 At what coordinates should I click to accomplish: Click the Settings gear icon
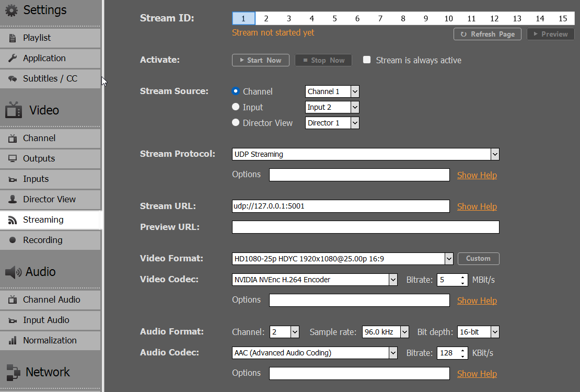pyautogui.click(x=11, y=10)
